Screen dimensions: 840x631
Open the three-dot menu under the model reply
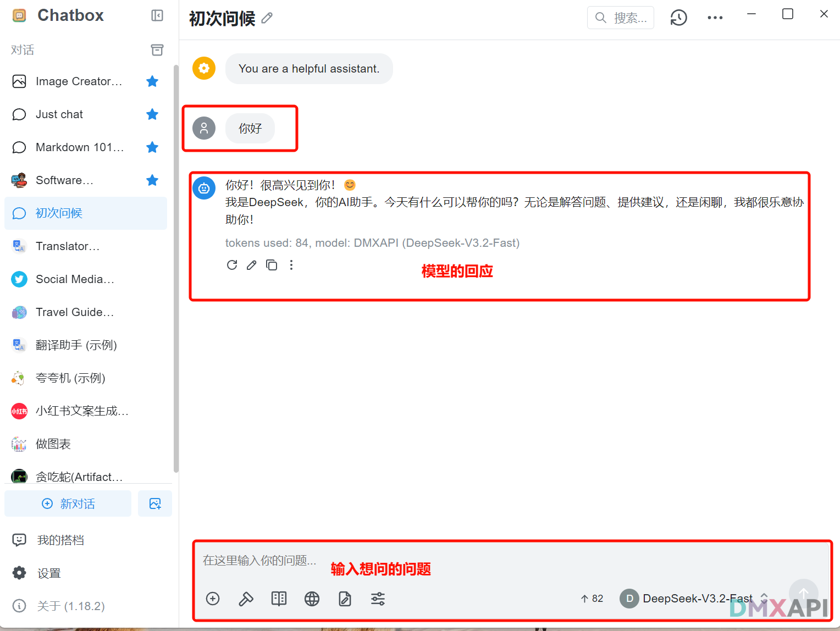pyautogui.click(x=291, y=265)
